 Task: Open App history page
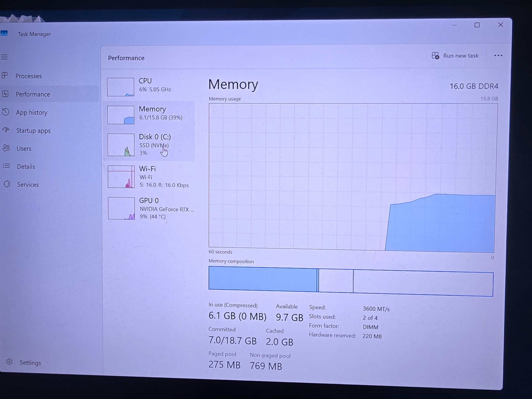tap(32, 112)
